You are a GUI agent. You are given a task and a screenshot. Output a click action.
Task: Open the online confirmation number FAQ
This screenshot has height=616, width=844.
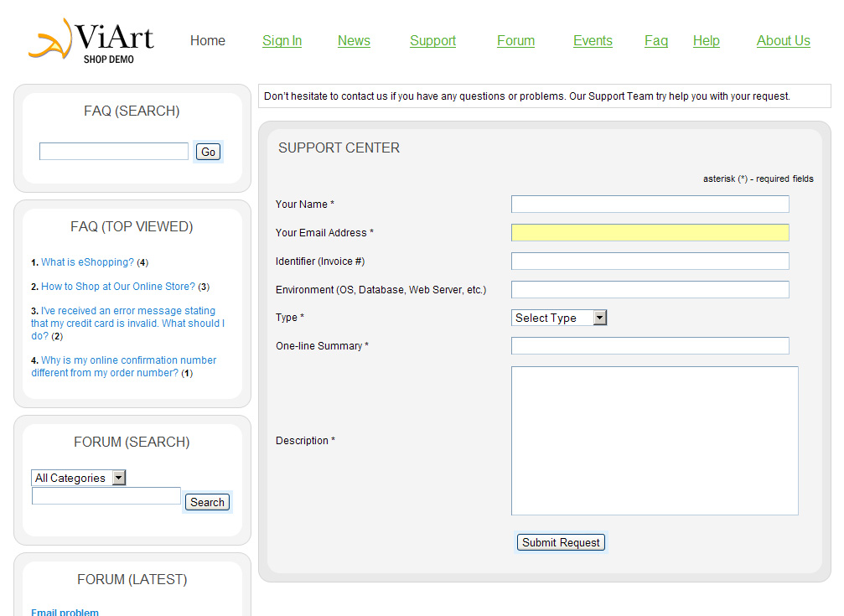124,366
